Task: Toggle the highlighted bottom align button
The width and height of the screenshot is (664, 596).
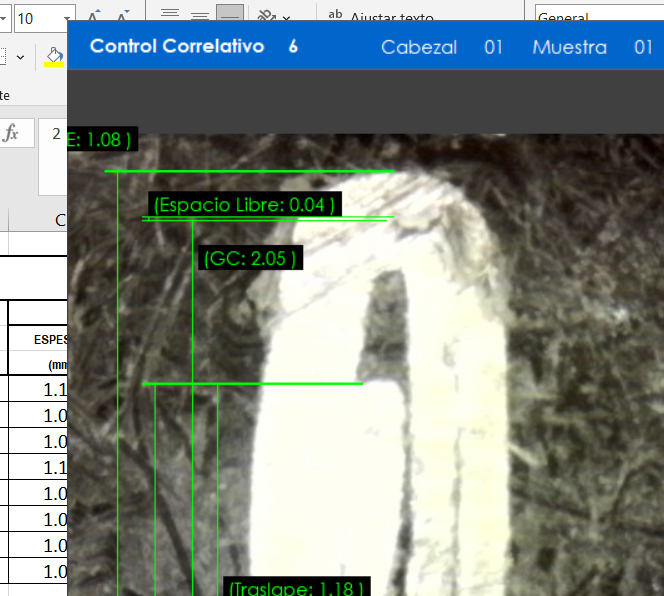Action: point(230,16)
